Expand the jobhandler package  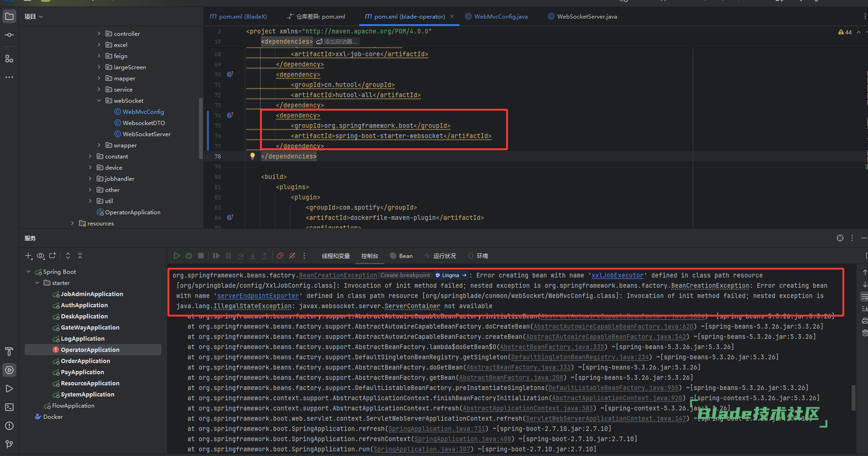coord(90,178)
